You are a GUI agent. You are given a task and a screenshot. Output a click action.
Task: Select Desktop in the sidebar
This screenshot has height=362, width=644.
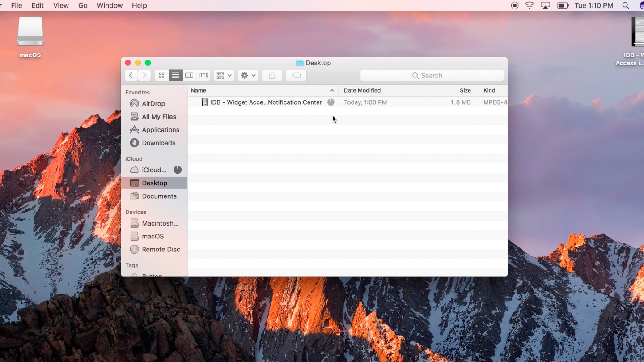point(154,183)
